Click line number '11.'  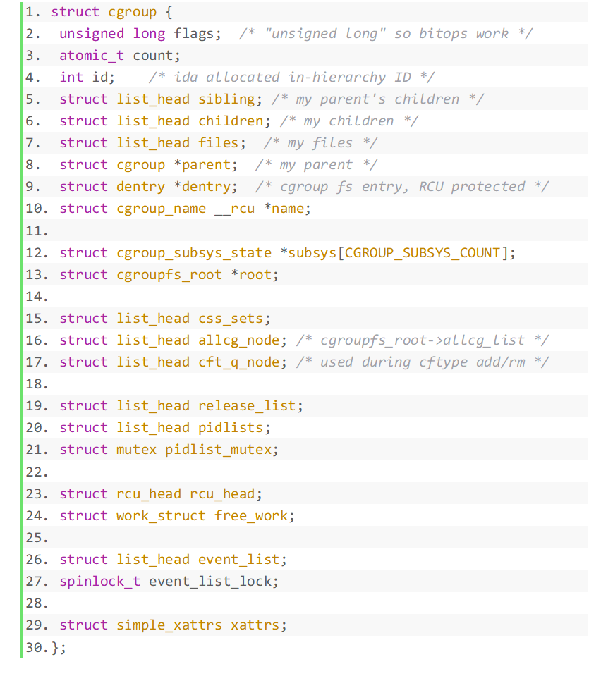pyautogui.click(x=37, y=231)
